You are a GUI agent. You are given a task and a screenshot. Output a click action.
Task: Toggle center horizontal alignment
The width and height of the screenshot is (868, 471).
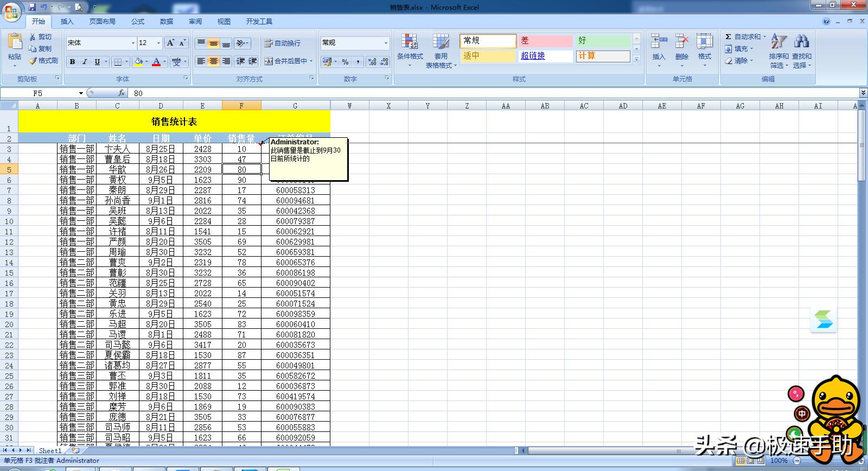[214, 61]
